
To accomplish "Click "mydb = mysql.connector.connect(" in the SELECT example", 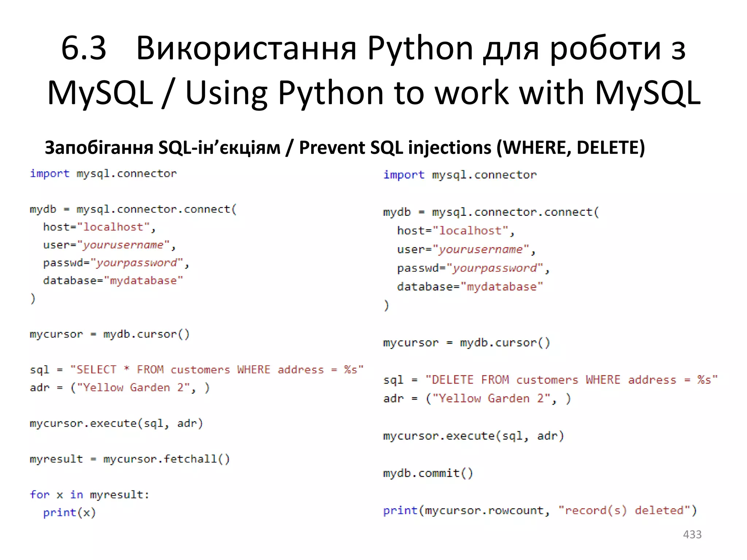I will point(133,209).
